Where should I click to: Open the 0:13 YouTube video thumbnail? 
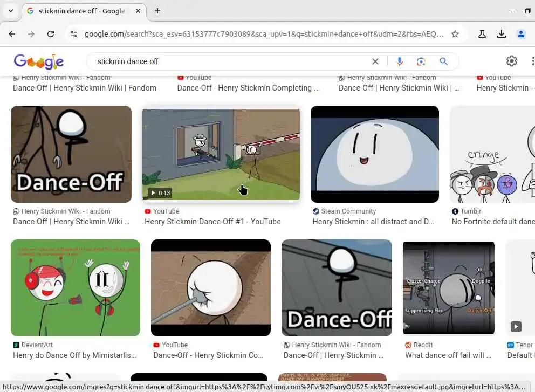221,154
